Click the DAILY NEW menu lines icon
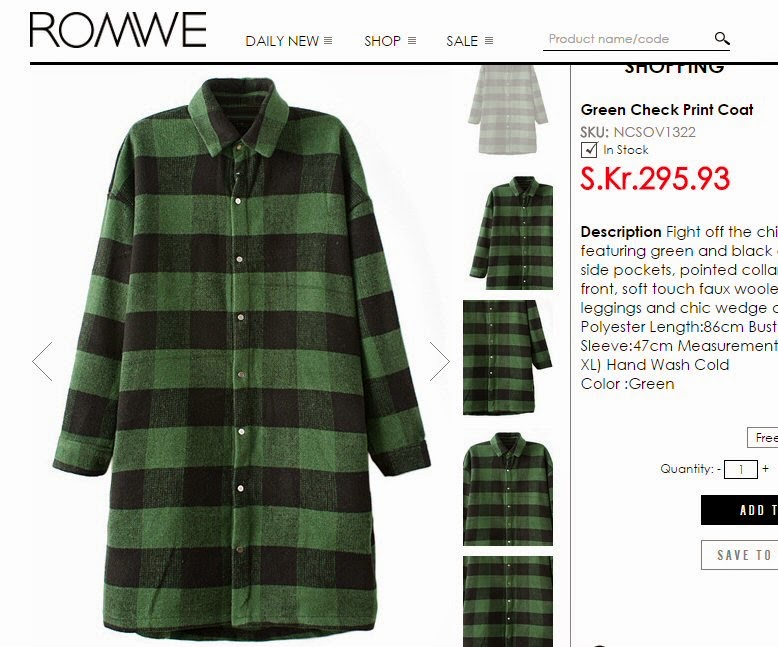778x647 pixels. click(x=328, y=41)
